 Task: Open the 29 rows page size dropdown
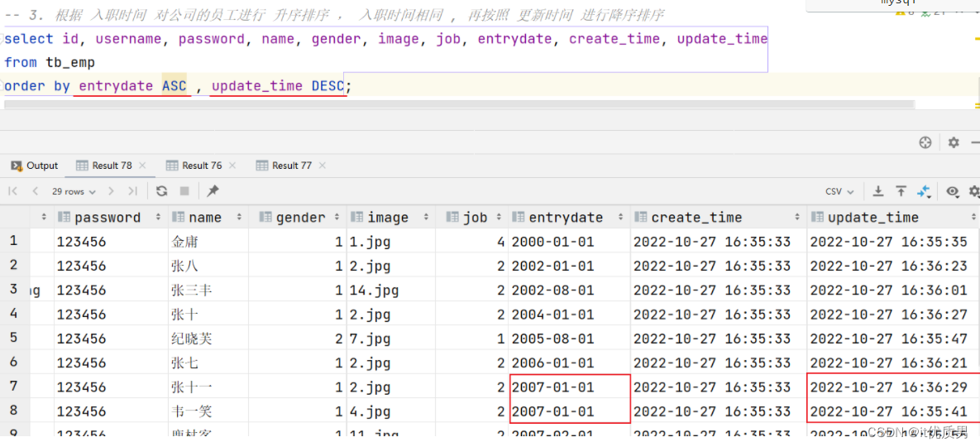[x=74, y=191]
